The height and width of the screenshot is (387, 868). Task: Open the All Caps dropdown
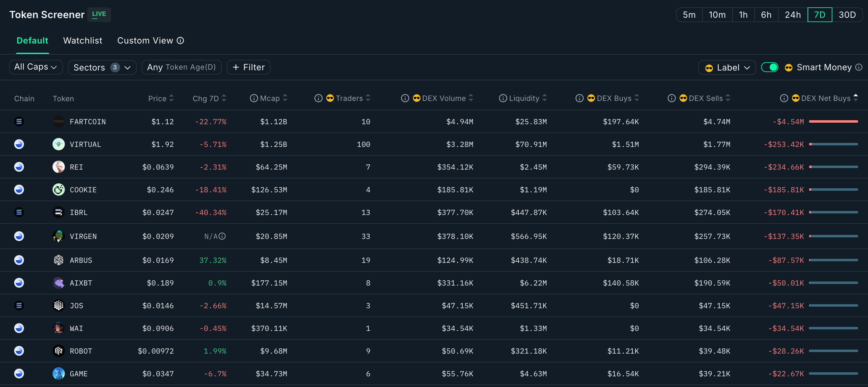point(36,67)
